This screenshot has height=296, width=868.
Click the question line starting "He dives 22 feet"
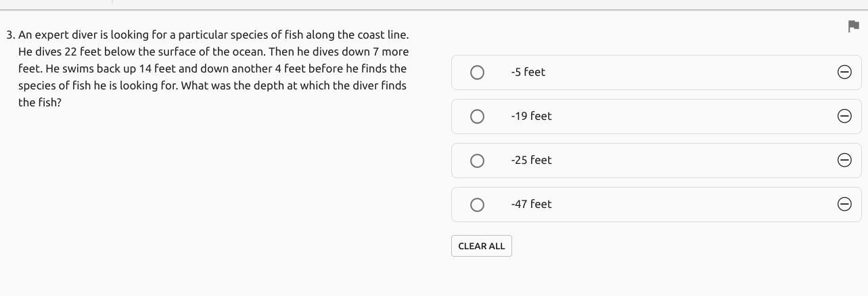click(x=213, y=51)
